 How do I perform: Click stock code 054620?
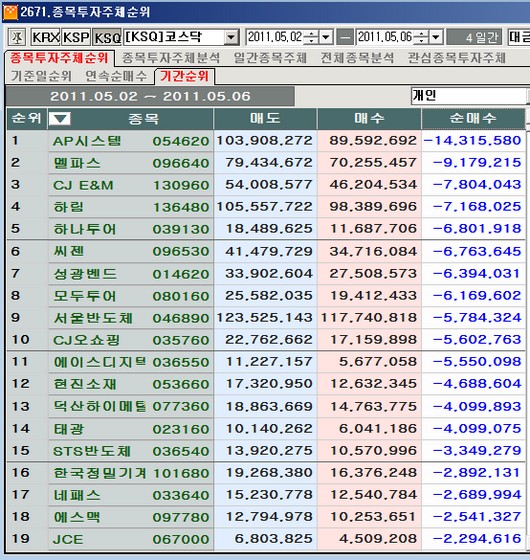181,141
